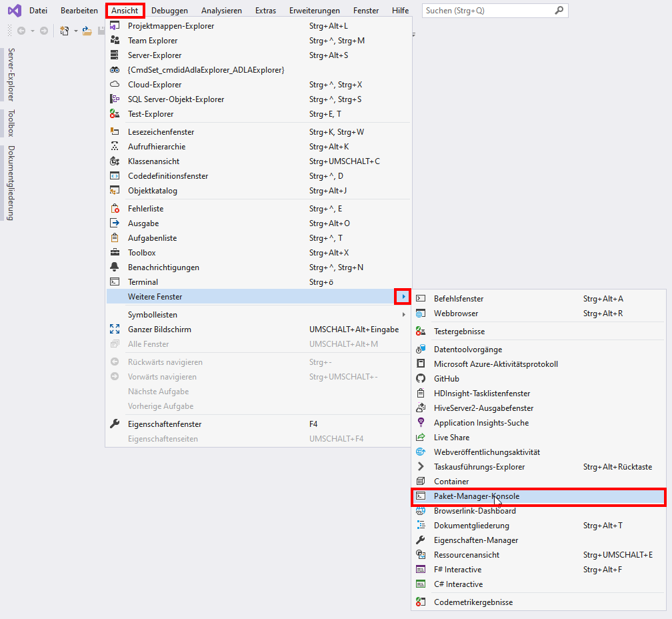Click the Klassenansicht icon
Image resolution: width=672 pixels, height=619 pixels.
click(115, 161)
